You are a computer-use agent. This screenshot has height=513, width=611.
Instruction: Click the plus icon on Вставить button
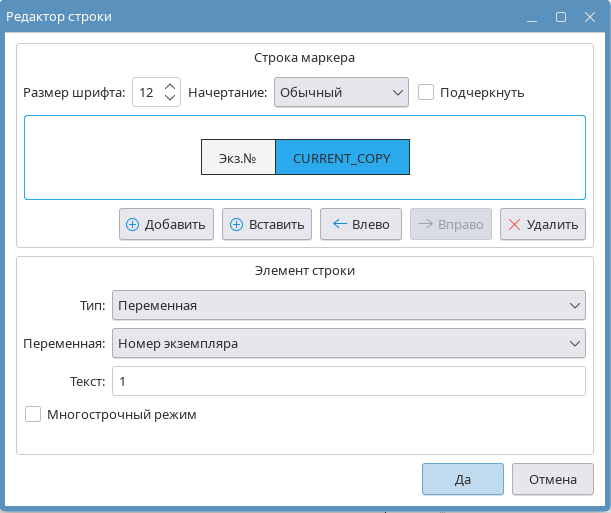point(237,225)
